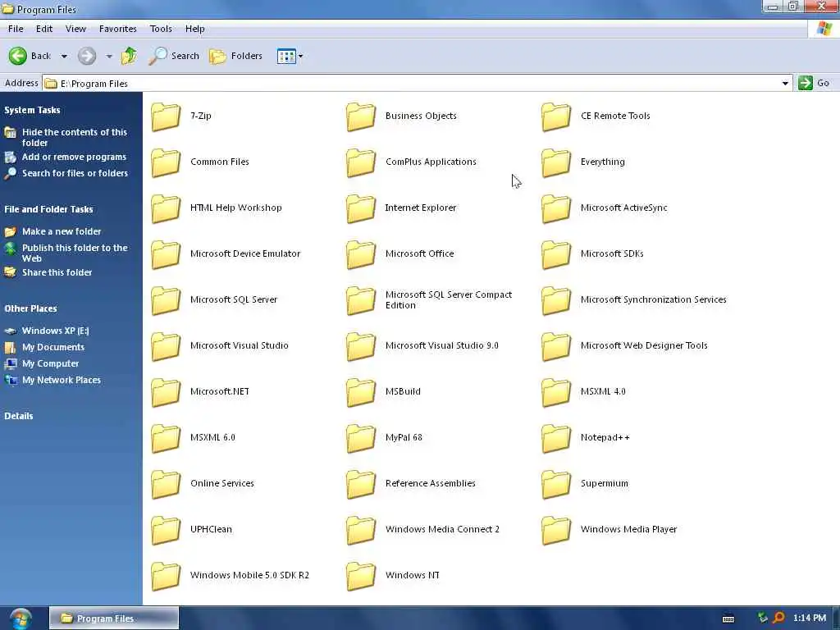
Task: Click Share this folder link
Action: point(57,272)
